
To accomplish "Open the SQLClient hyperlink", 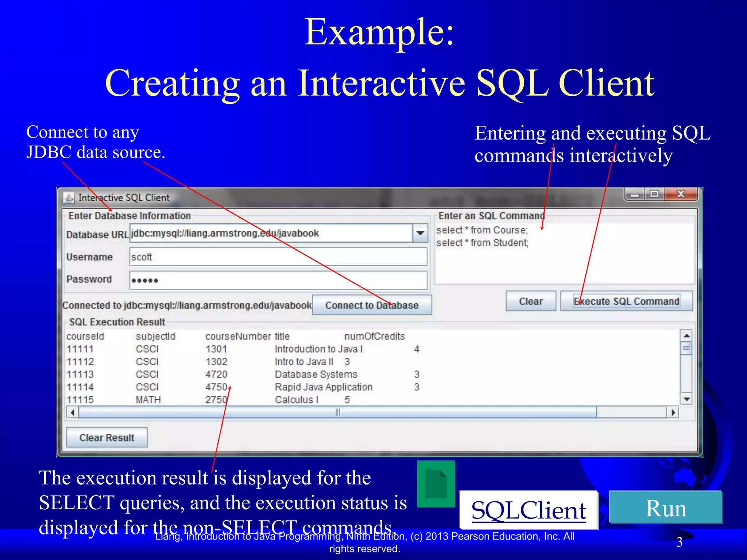I will point(529,510).
